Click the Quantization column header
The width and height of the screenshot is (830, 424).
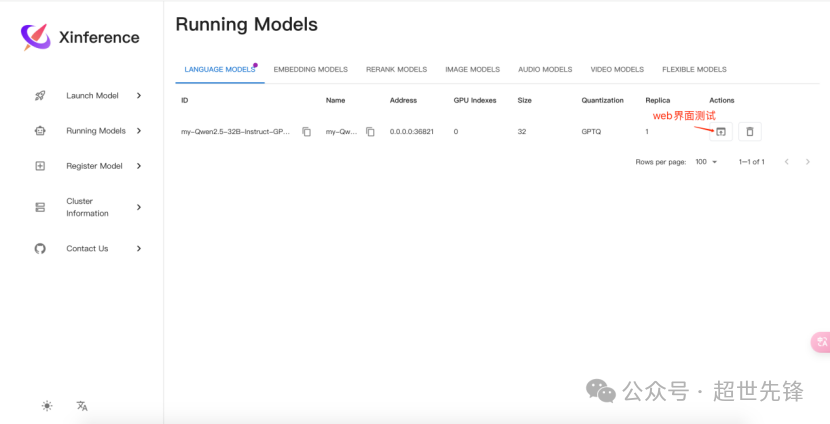click(602, 101)
